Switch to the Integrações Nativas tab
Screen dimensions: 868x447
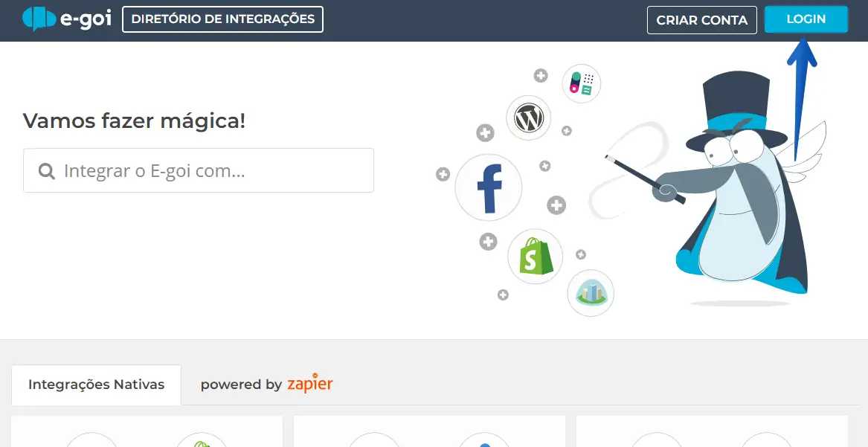[97, 385]
